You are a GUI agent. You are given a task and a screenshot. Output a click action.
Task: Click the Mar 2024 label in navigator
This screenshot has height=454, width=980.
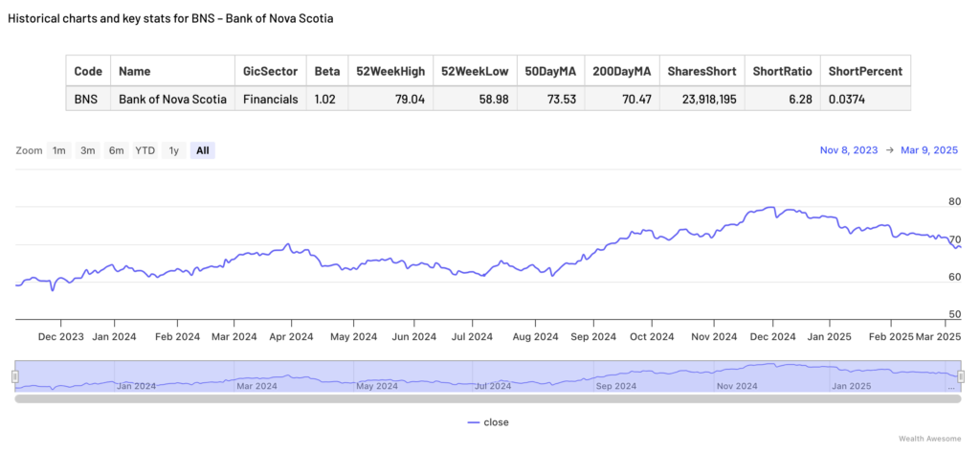pos(256,386)
